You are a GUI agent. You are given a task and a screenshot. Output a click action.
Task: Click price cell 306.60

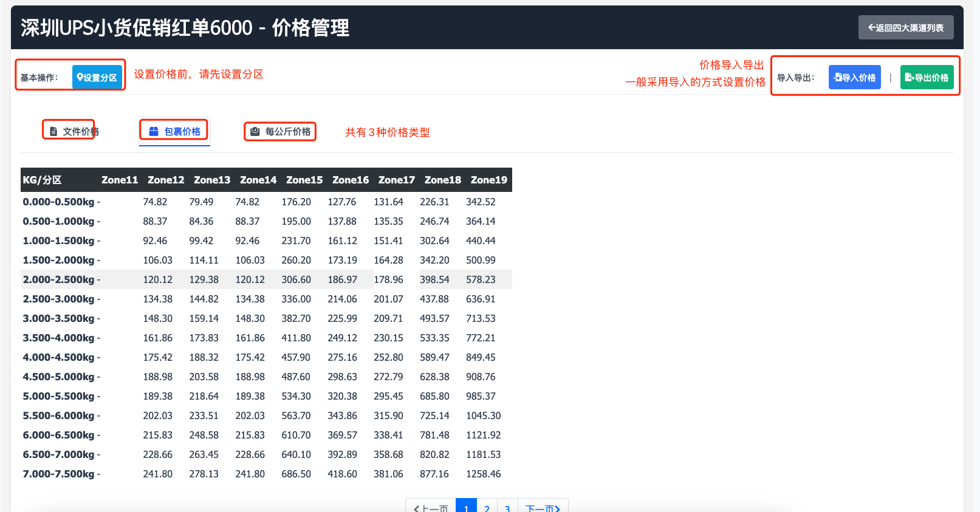pos(296,279)
